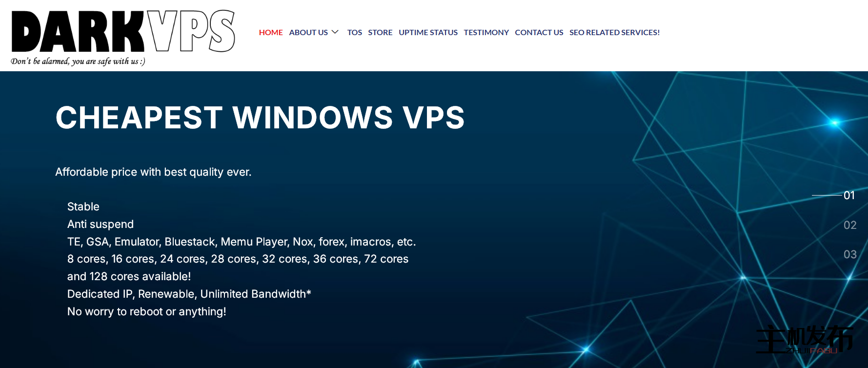Click the 'Anti suspend' feature line

(101, 224)
